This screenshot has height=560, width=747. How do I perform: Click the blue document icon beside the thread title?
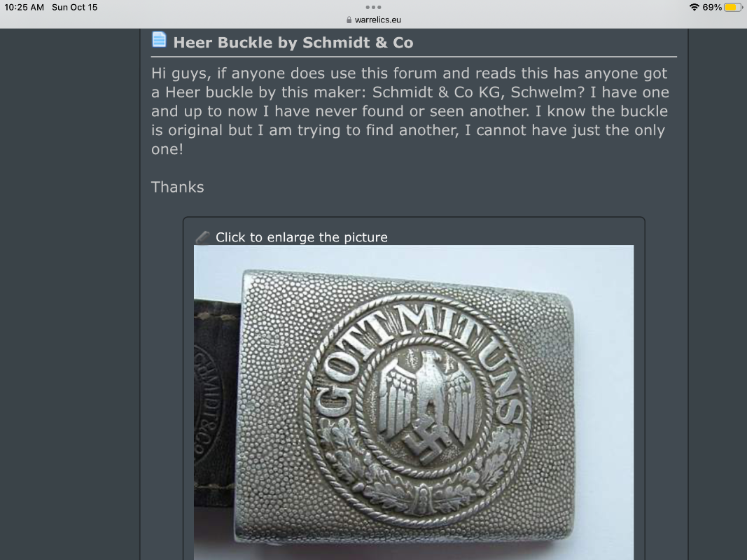click(159, 41)
